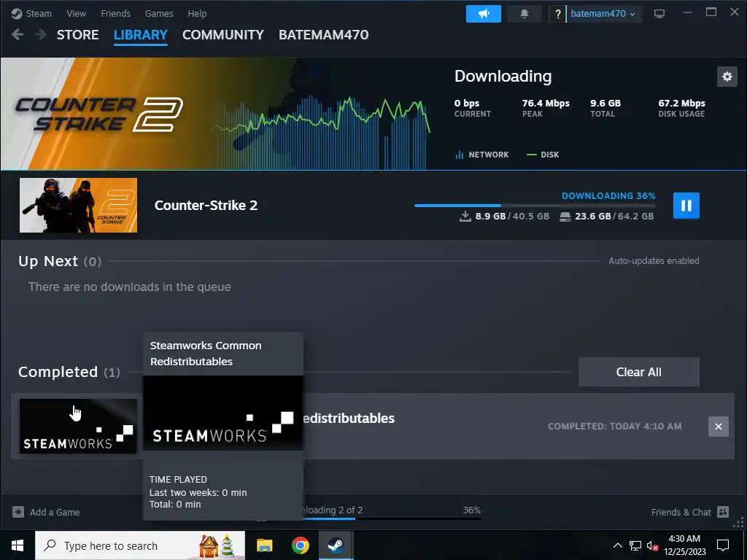Click the Steam taskbar icon
747x560 pixels.
[x=336, y=545]
